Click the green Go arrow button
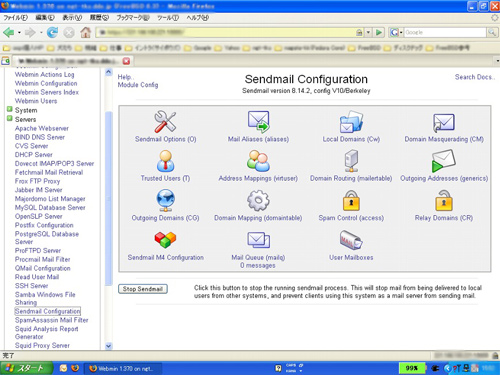This screenshot has height=375, width=500. tap(379, 32)
